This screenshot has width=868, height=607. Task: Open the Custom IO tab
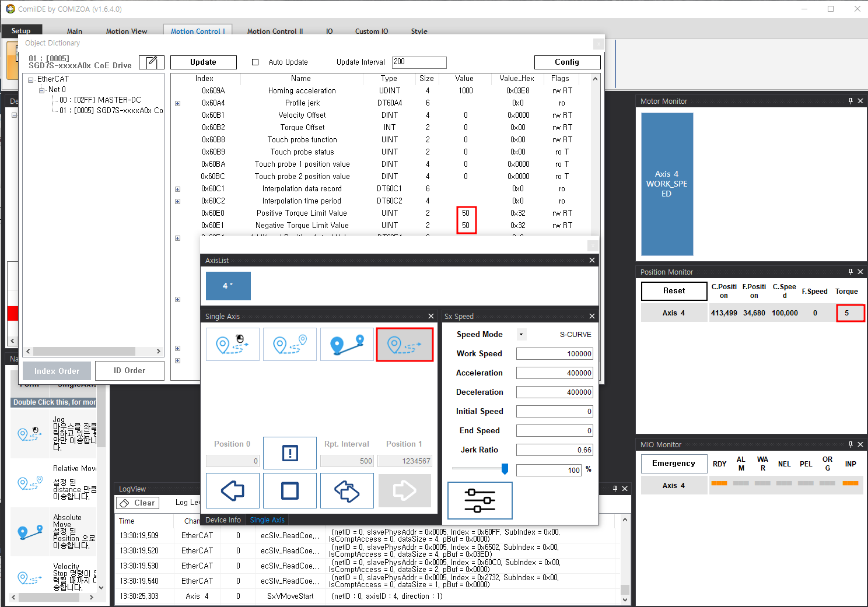coord(372,31)
